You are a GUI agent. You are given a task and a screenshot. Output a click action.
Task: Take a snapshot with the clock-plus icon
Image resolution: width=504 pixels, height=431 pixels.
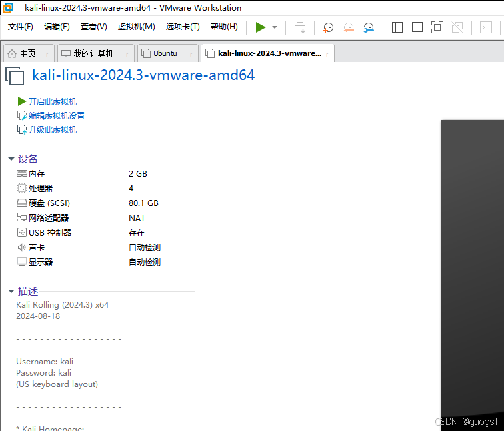point(328,27)
